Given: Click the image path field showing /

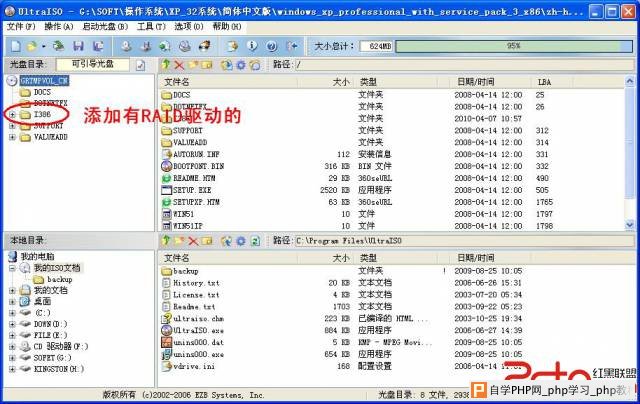Looking at the screenshot, I should (464, 64).
